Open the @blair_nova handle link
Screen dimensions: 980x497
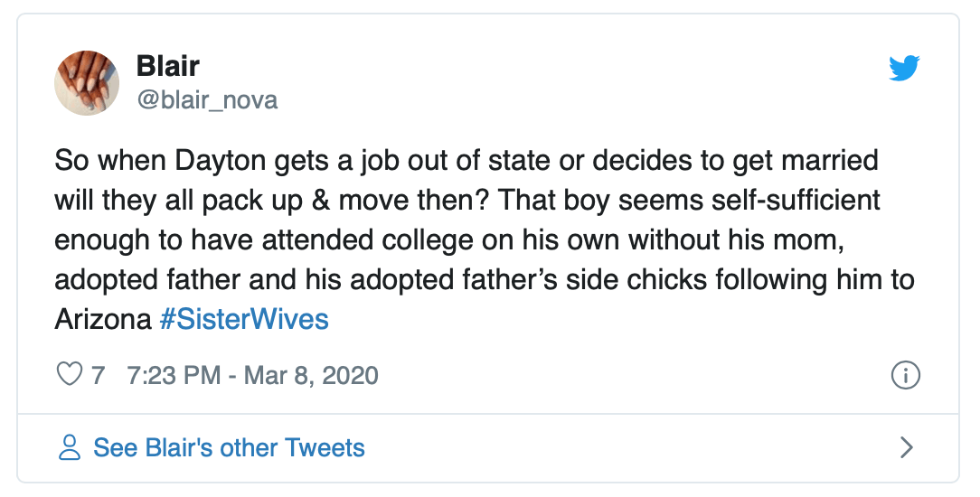tap(207, 99)
